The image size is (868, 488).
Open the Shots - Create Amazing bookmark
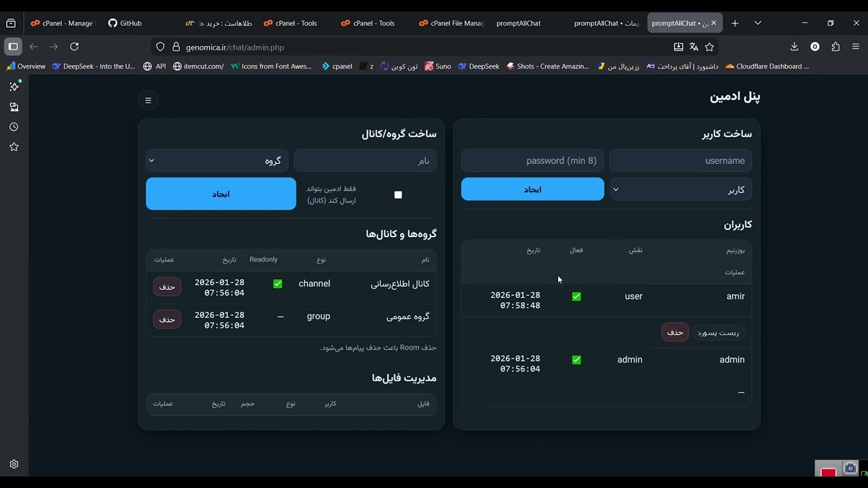(547, 66)
